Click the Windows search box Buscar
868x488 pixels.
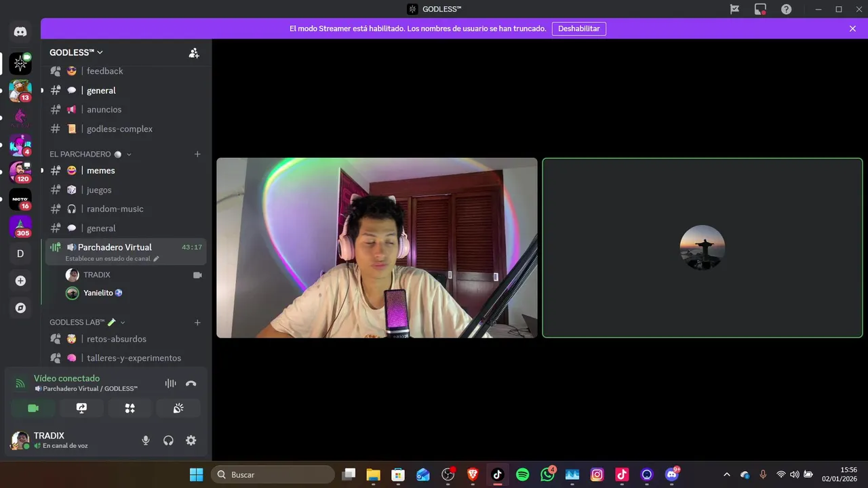pos(273,474)
